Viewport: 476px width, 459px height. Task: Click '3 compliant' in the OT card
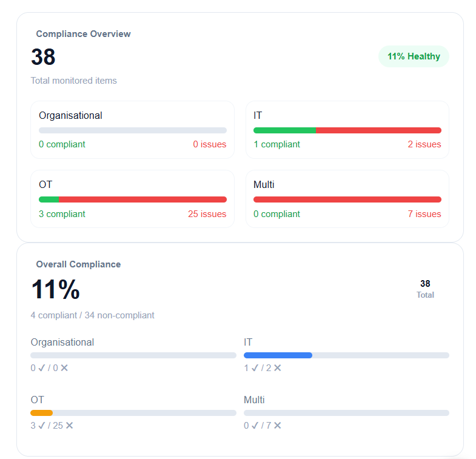pos(62,214)
